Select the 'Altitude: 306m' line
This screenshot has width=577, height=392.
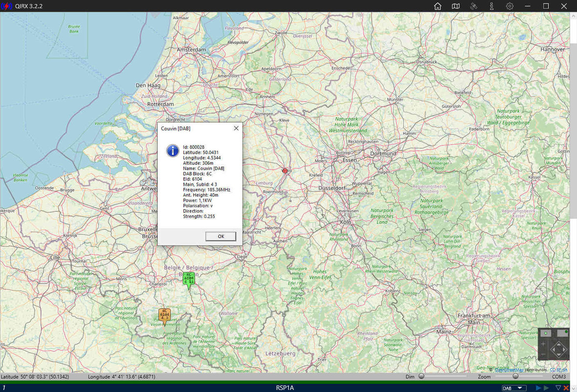click(x=198, y=163)
